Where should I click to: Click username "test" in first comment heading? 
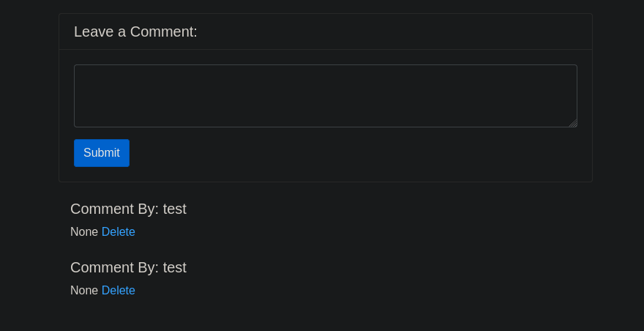click(x=175, y=209)
